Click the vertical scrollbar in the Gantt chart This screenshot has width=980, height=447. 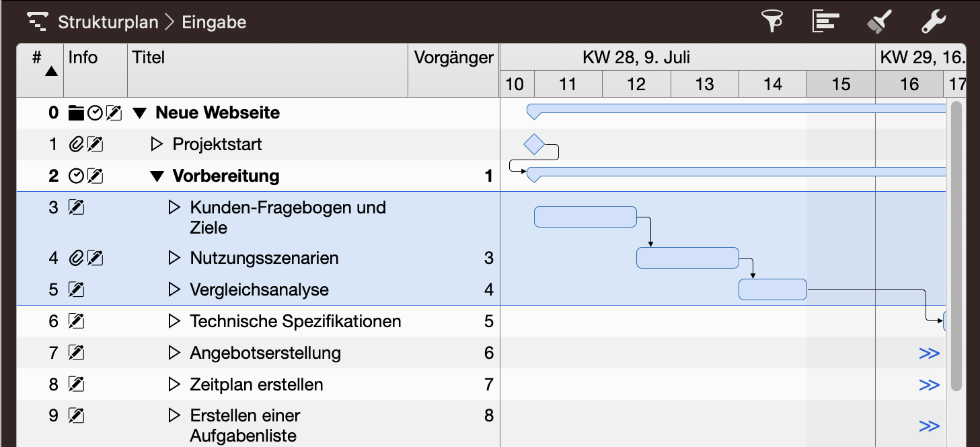point(956,242)
